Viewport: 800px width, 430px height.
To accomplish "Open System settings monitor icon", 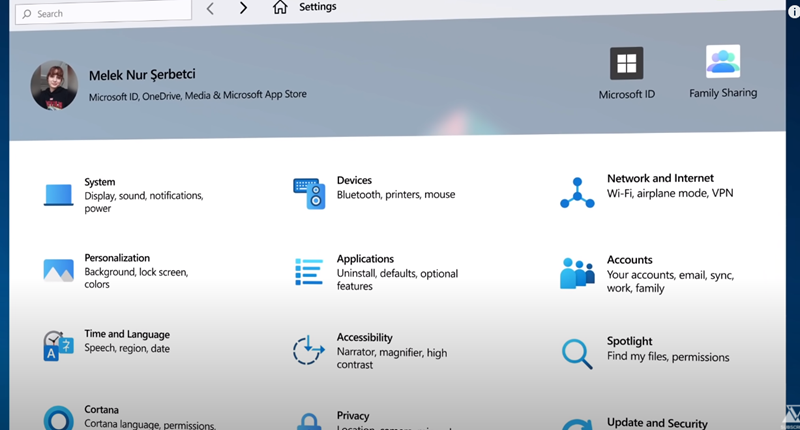I will (x=58, y=195).
